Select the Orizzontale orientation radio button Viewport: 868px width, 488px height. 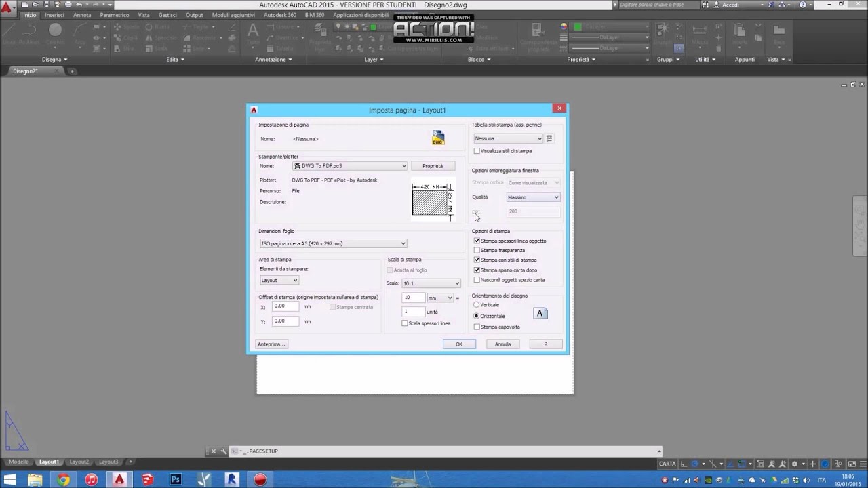click(476, 316)
